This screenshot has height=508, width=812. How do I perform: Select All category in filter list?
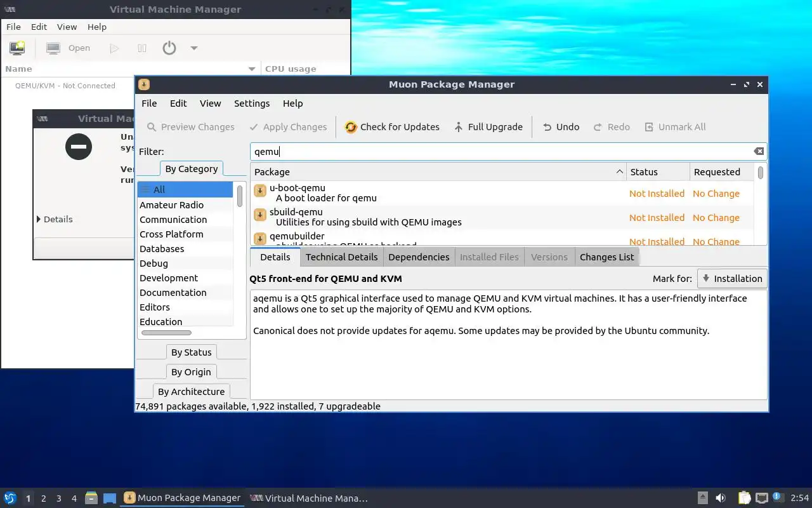pyautogui.click(x=185, y=190)
